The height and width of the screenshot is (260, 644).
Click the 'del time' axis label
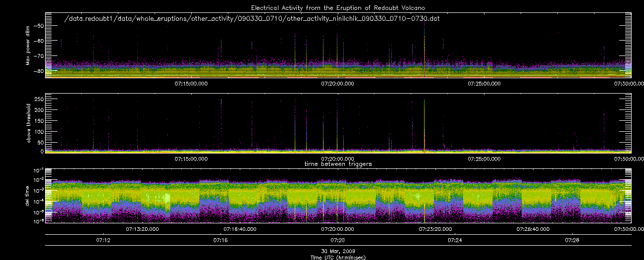point(28,195)
